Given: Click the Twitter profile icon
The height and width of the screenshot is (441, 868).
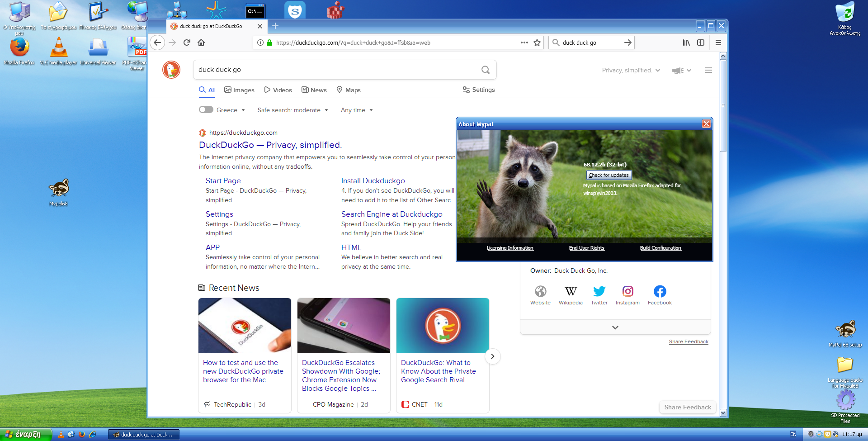Looking at the screenshot, I should tap(599, 292).
